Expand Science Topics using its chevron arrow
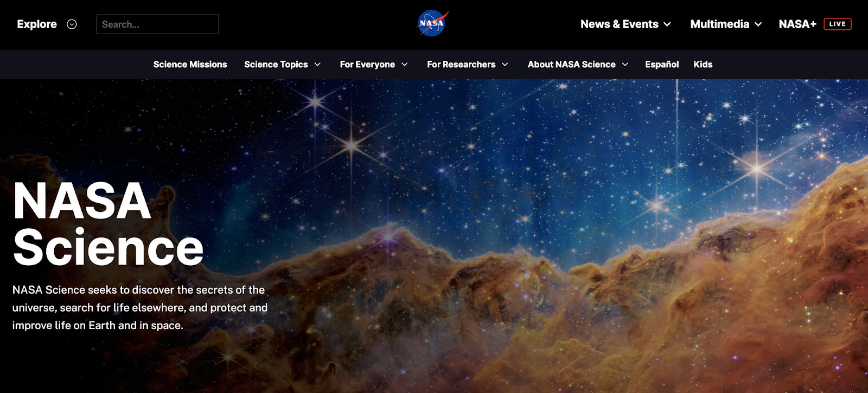The height and width of the screenshot is (393, 868). [x=317, y=65]
